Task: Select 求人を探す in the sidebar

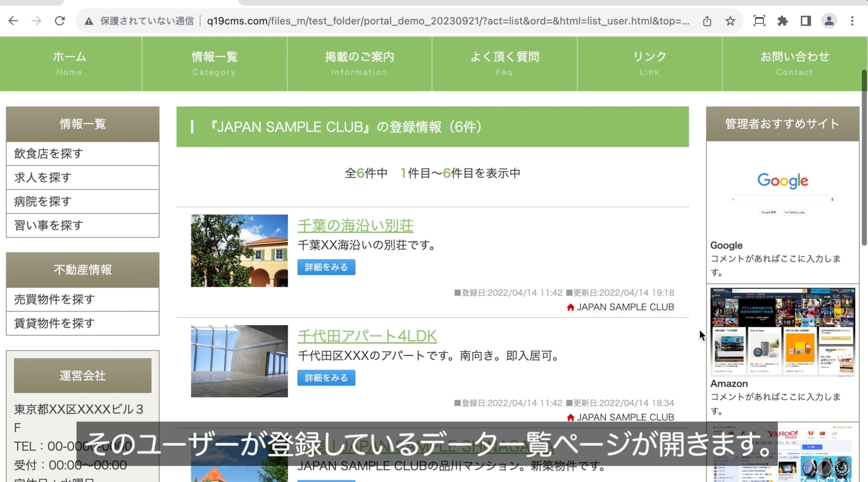Action: coord(83,178)
